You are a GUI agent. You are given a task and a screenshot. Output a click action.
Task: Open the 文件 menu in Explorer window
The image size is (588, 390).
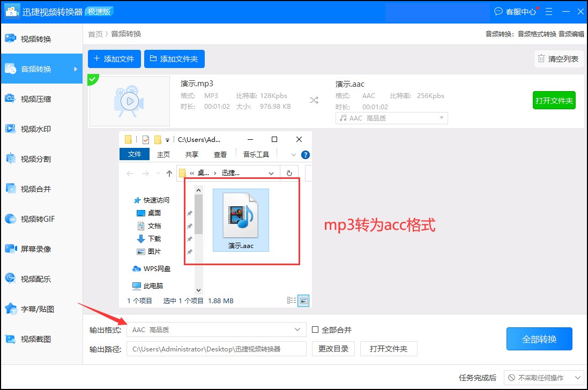tap(135, 154)
